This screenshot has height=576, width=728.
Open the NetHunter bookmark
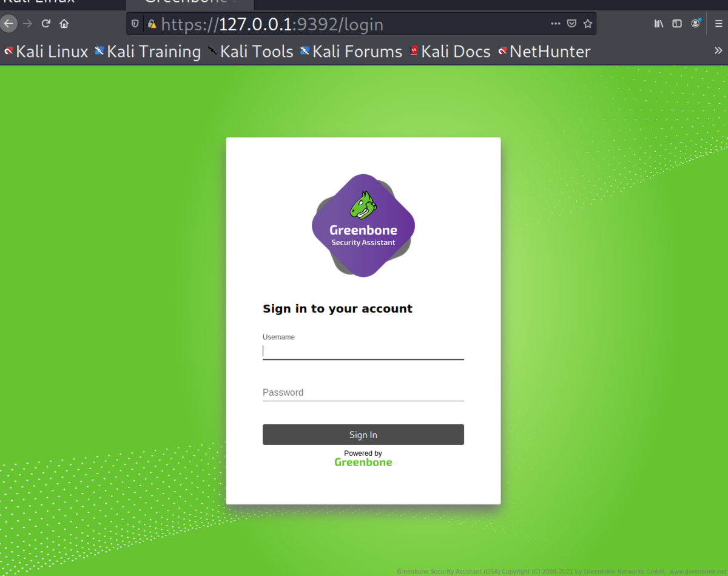(x=544, y=52)
